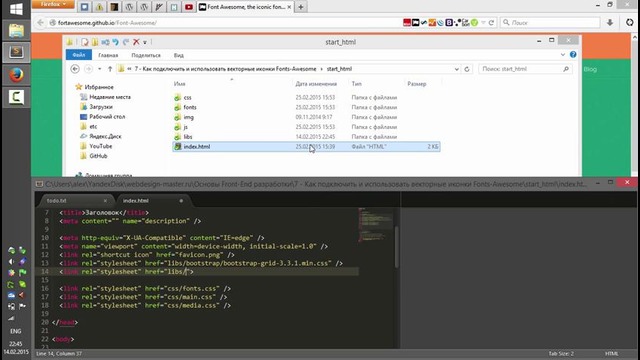Sort files by Тип column
The width and height of the screenshot is (640, 360).
357,84
